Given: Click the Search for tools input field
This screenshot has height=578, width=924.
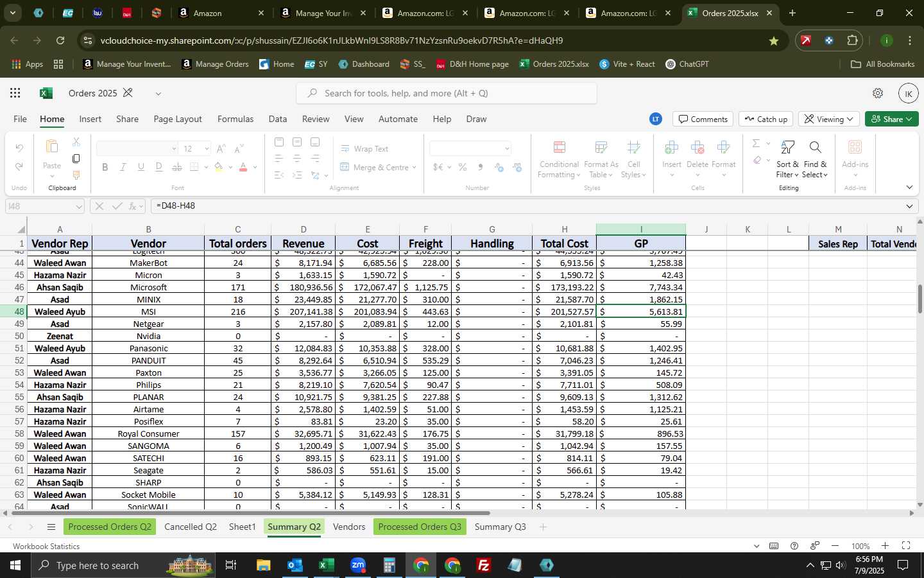Looking at the screenshot, I should (x=447, y=93).
